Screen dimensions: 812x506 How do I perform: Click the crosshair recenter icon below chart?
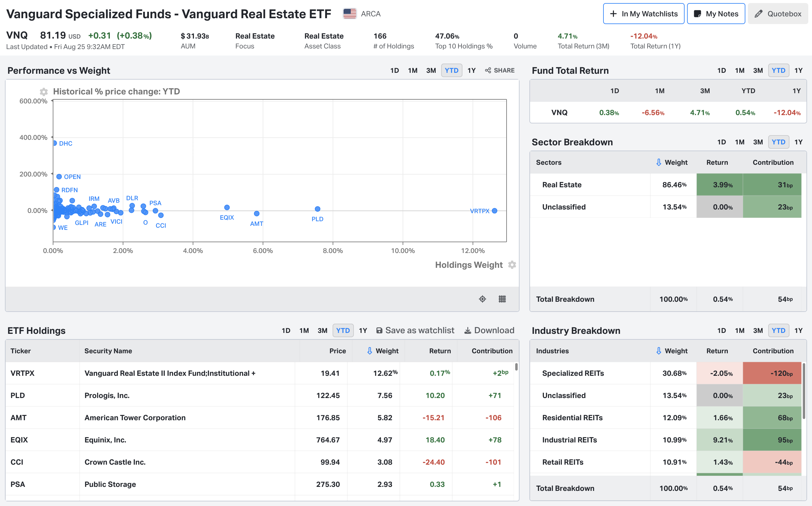pyautogui.click(x=483, y=299)
